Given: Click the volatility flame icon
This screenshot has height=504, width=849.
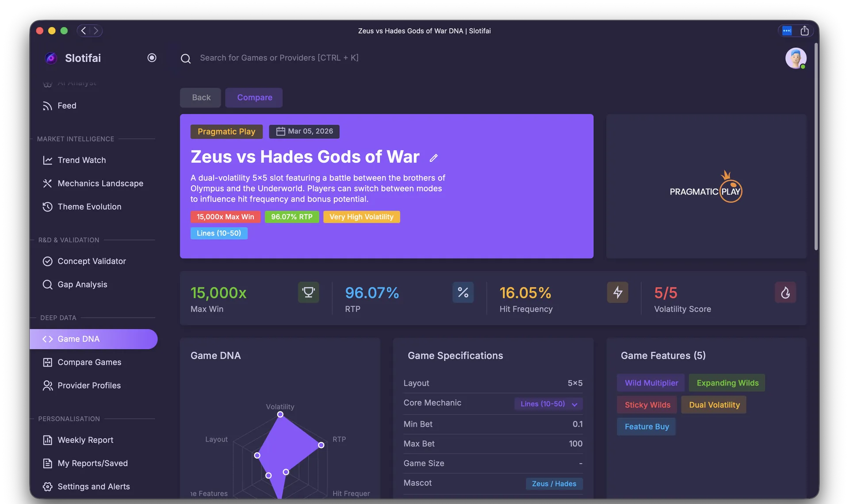Looking at the screenshot, I should [x=785, y=292].
